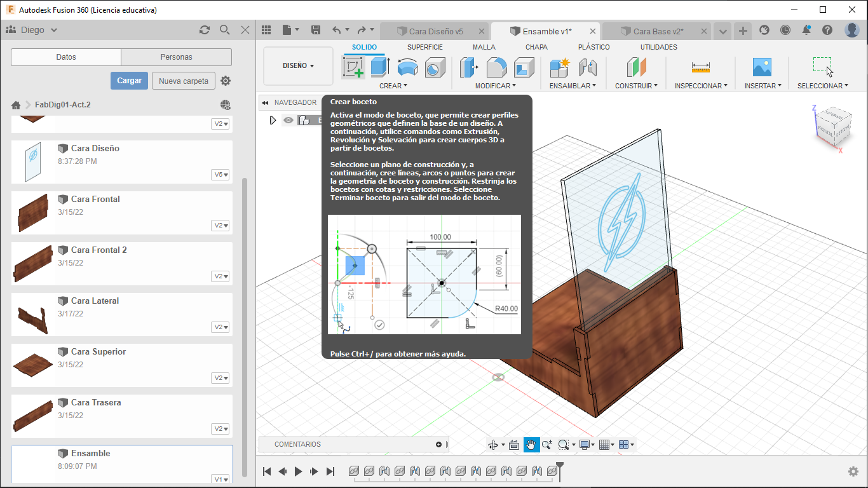
Task: Select the Revolve tool icon
Action: [x=407, y=67]
